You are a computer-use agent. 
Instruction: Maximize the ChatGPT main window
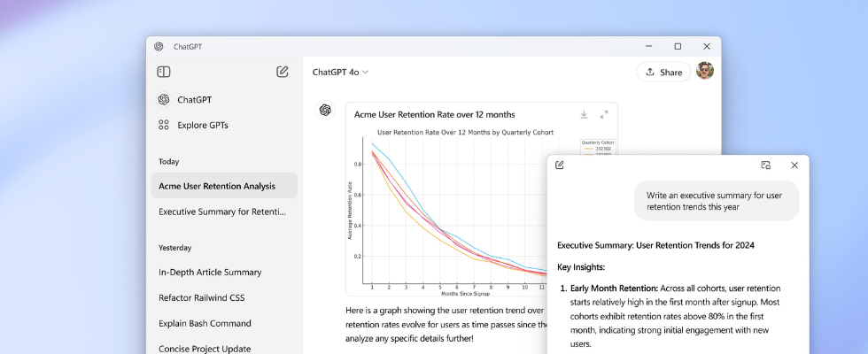678,46
